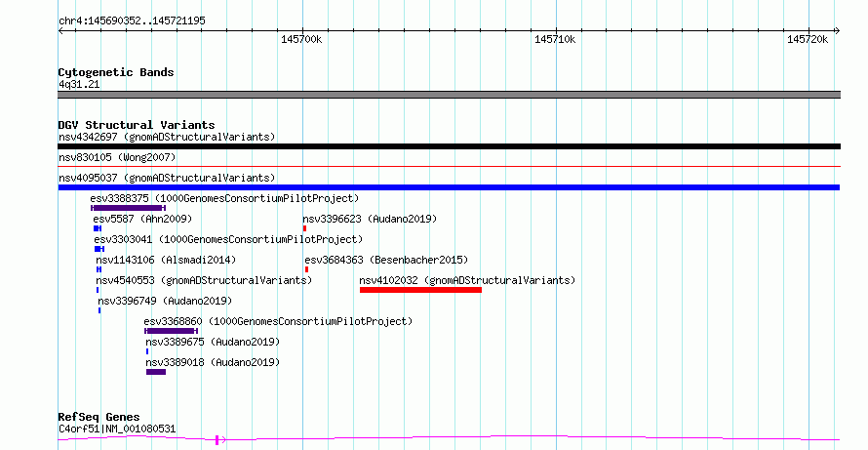This screenshot has height=450, width=868.
Task: Click the gray 4q31.21 cytogenetic band
Action: coord(449,95)
